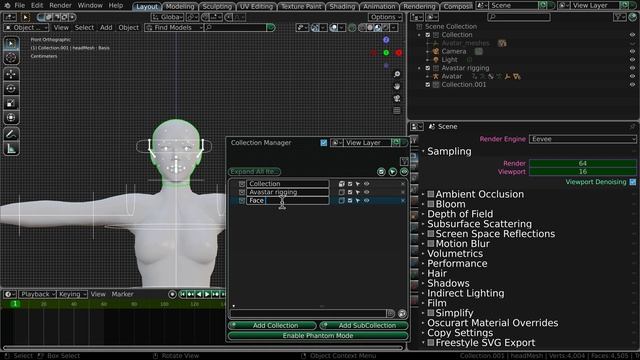Image resolution: width=640 pixels, height=360 pixels.
Task: Click the Add SubCollection button
Action: (x=364, y=325)
